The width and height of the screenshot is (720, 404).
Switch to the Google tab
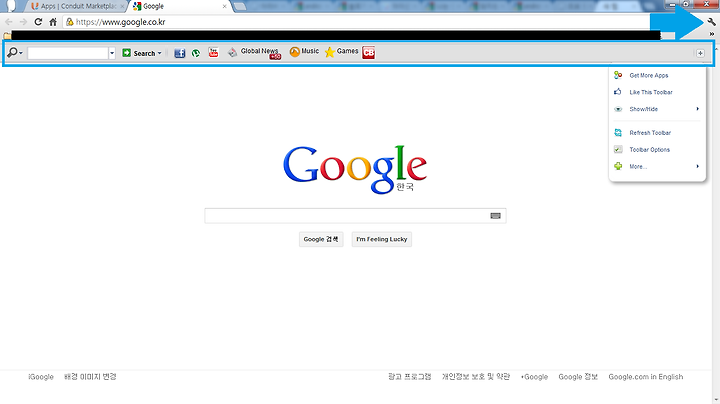(179, 6)
